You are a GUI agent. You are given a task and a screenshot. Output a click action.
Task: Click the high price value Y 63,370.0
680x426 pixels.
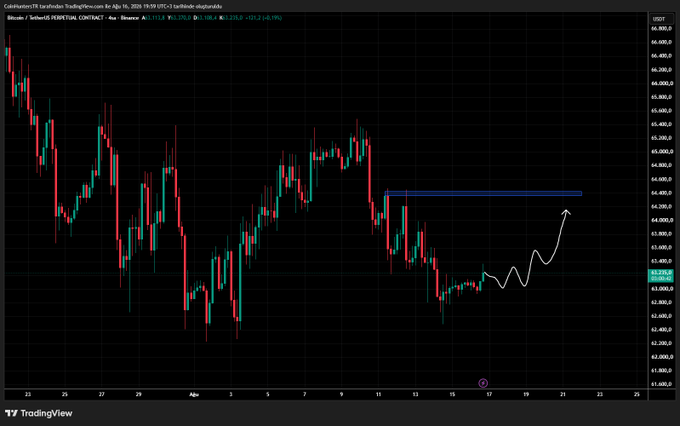click(180, 18)
